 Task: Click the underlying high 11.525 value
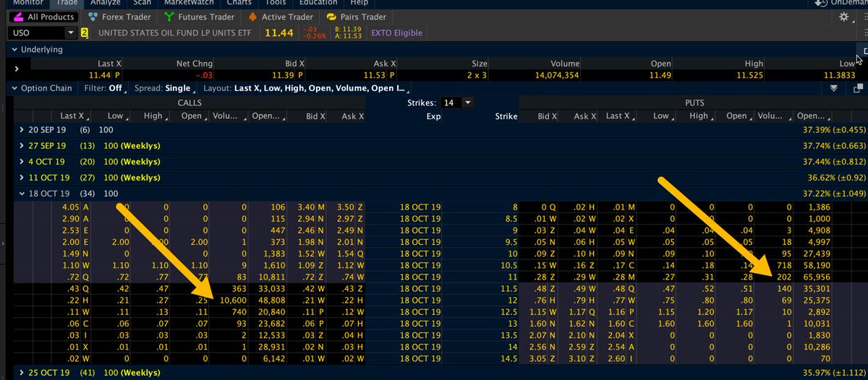pyautogui.click(x=749, y=75)
